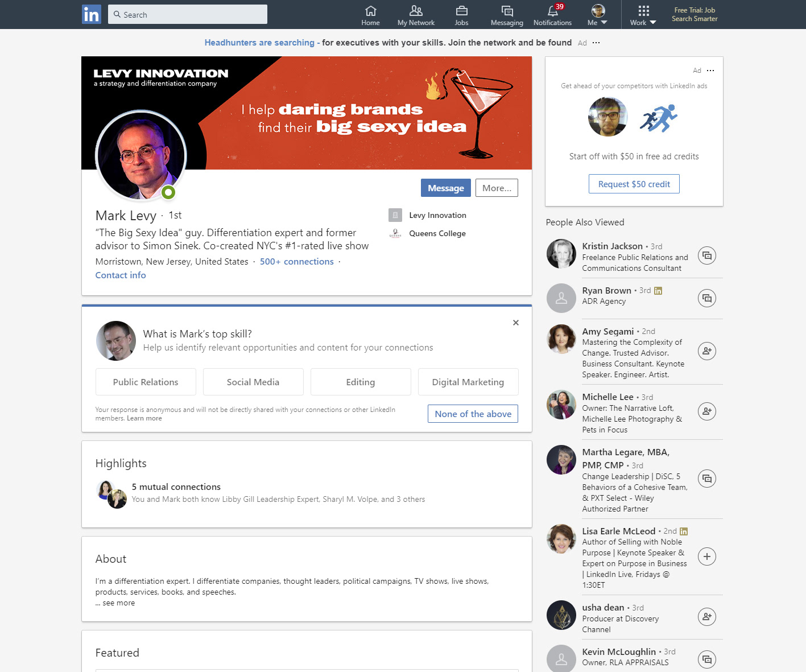Click Ryan Brown's premium LinkedIn badge
The width and height of the screenshot is (806, 672).
tap(658, 291)
